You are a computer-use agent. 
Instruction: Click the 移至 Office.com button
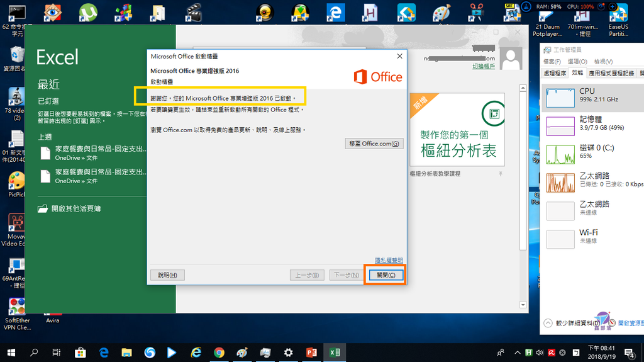tap(374, 144)
